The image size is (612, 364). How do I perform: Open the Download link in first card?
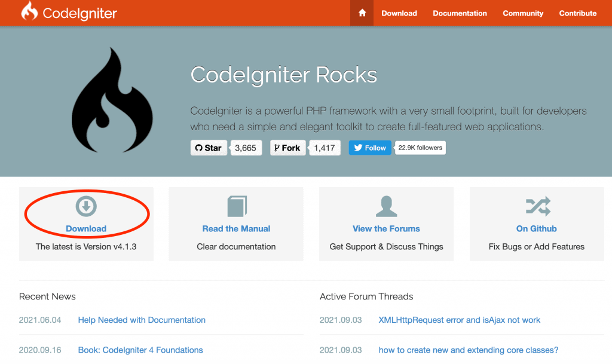[86, 229]
